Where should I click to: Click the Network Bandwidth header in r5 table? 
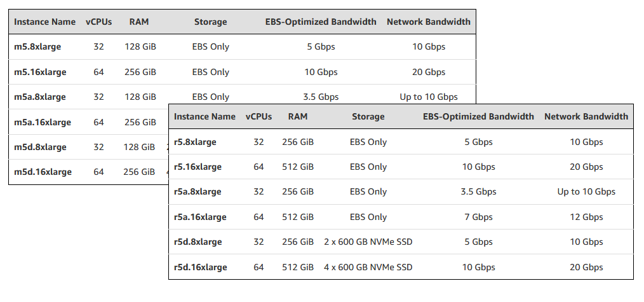click(x=586, y=117)
